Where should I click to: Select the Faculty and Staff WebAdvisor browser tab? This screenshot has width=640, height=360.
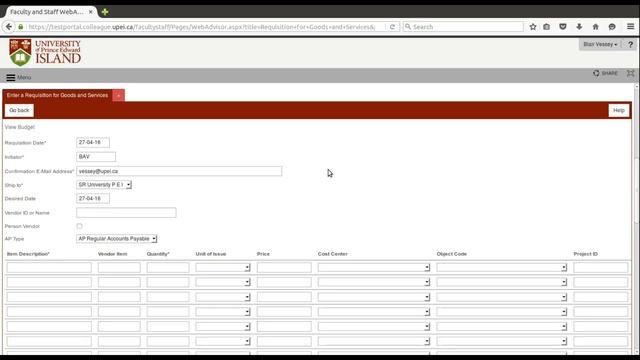tap(47, 12)
